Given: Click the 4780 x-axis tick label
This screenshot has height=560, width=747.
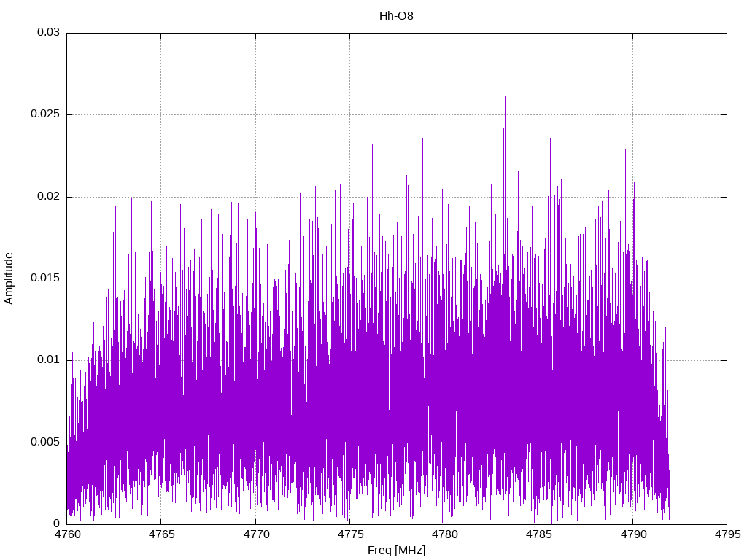Looking at the screenshot, I should coord(444,534).
